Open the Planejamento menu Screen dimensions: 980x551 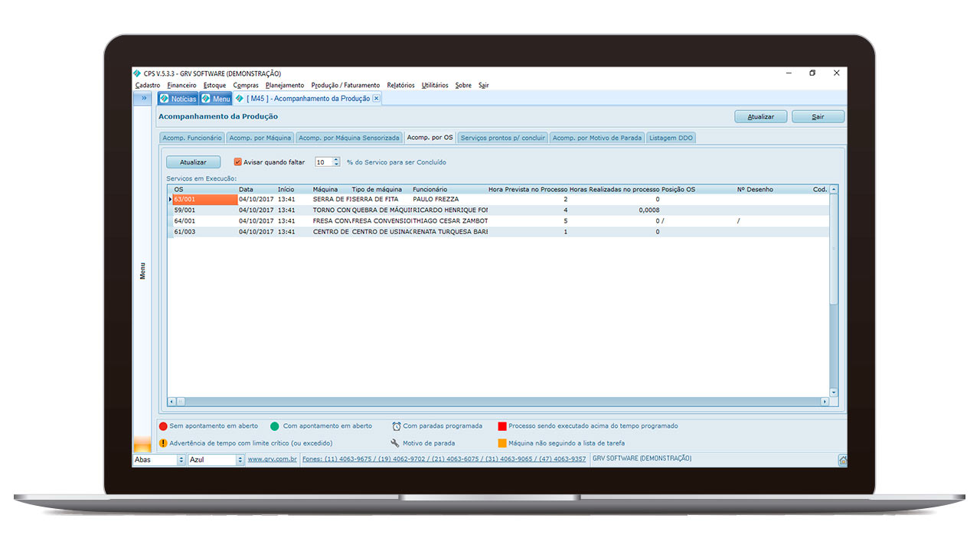(285, 85)
